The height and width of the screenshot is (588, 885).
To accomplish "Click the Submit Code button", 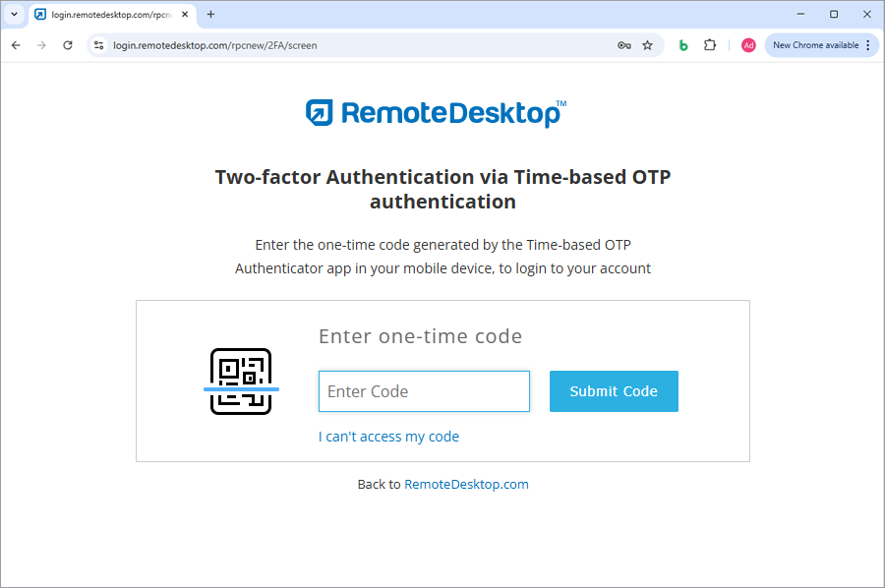I will click(614, 391).
